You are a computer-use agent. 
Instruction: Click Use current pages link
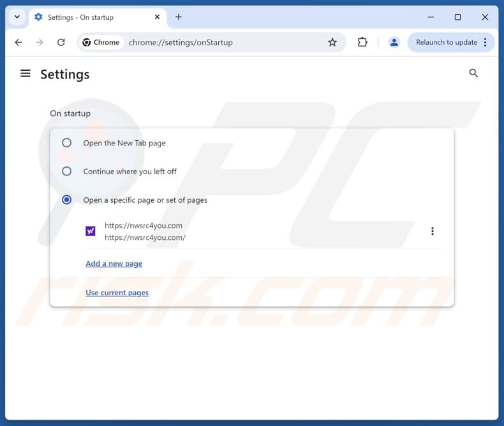[117, 293]
